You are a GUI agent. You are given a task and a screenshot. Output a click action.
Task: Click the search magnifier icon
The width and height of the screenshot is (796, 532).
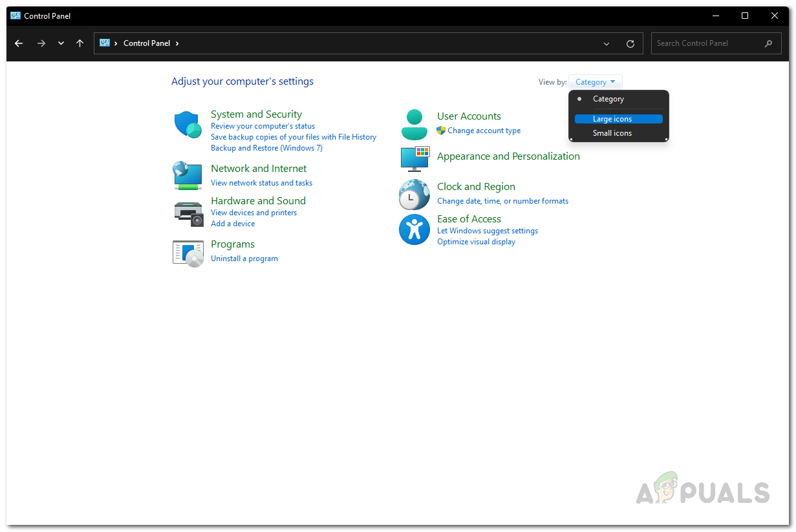(768, 43)
